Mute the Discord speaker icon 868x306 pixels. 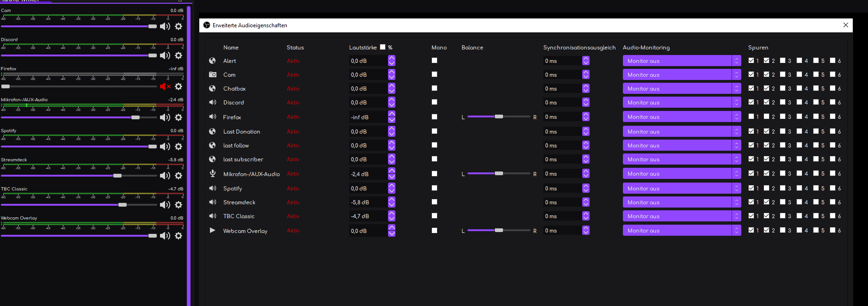click(165, 55)
